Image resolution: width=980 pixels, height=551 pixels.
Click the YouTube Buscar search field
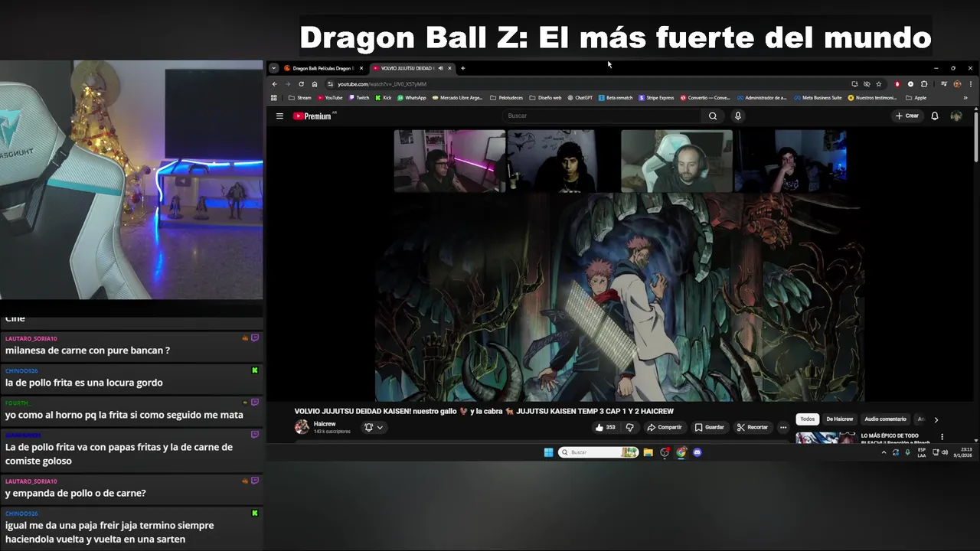coord(602,116)
